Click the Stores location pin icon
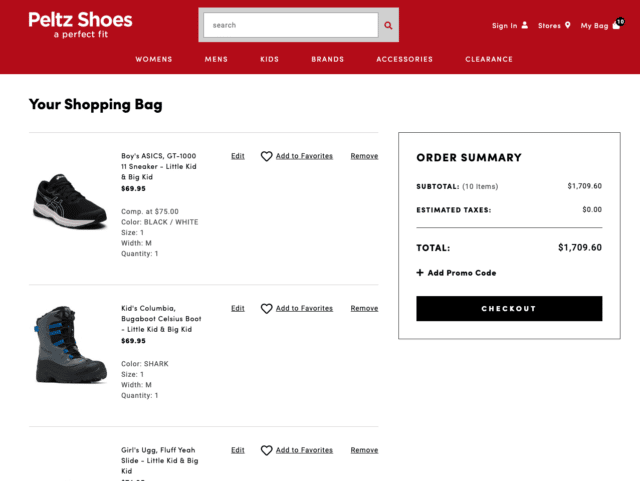 [568, 26]
